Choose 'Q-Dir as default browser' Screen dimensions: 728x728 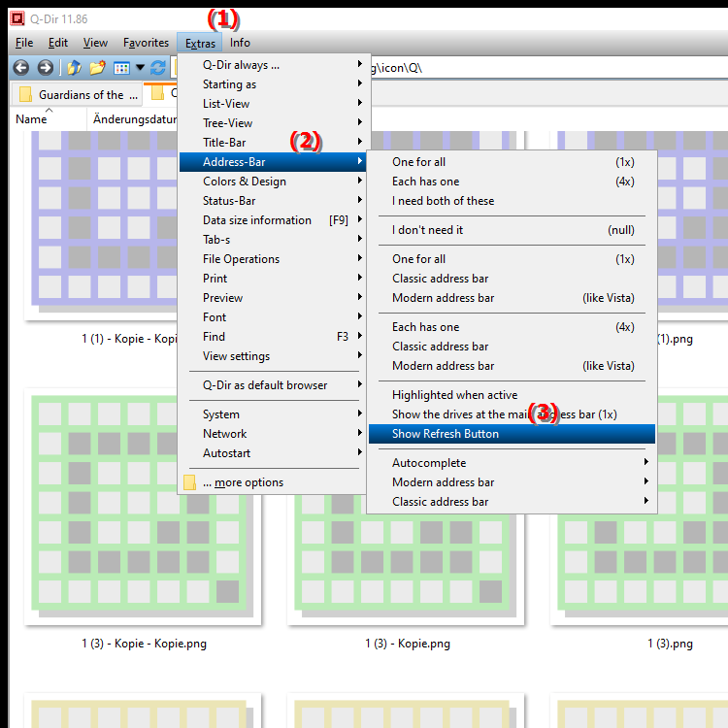[x=265, y=385]
